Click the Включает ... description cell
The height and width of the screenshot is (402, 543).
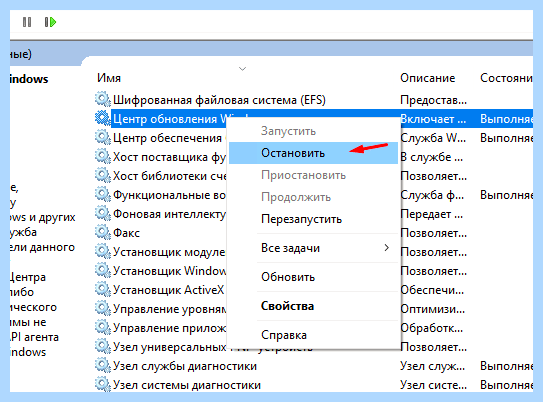point(433,119)
